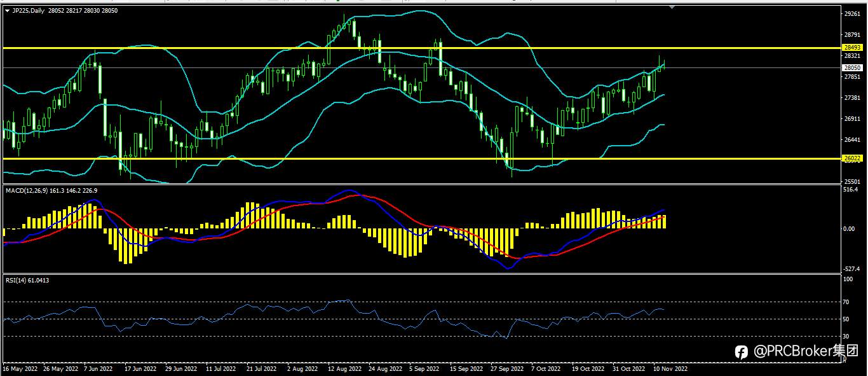Click the 15 Sep 2022 date label
This screenshot has width=868, height=376.
tap(466, 368)
